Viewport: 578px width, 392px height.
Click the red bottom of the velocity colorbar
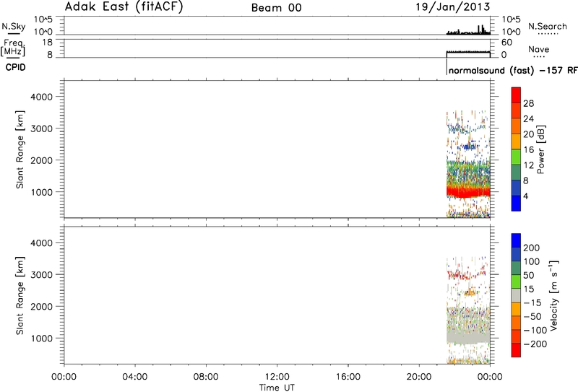(516, 350)
